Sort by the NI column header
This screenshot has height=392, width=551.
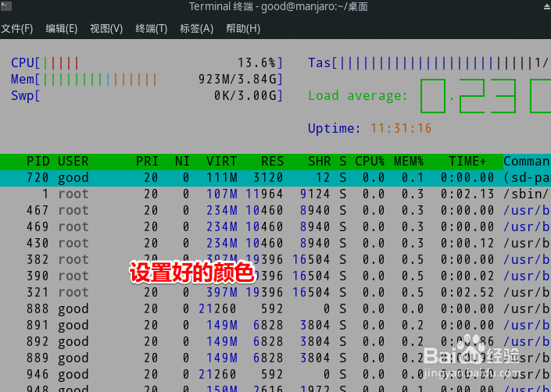click(182, 162)
